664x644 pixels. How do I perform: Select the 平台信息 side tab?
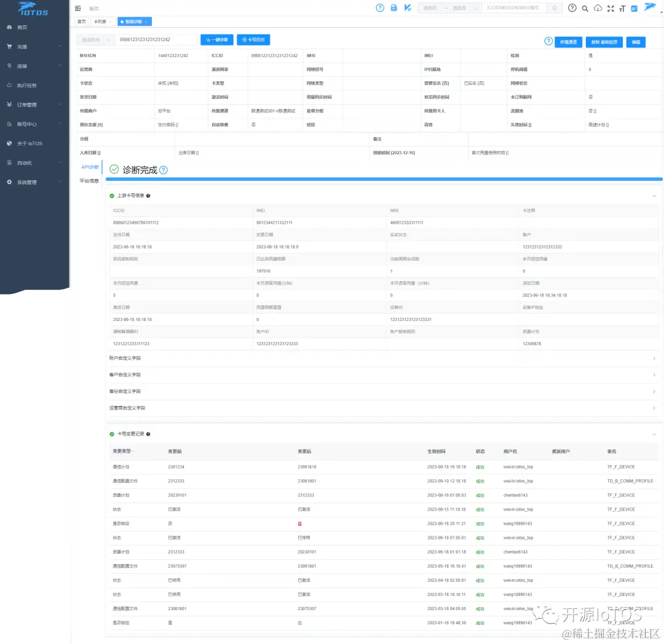click(89, 181)
